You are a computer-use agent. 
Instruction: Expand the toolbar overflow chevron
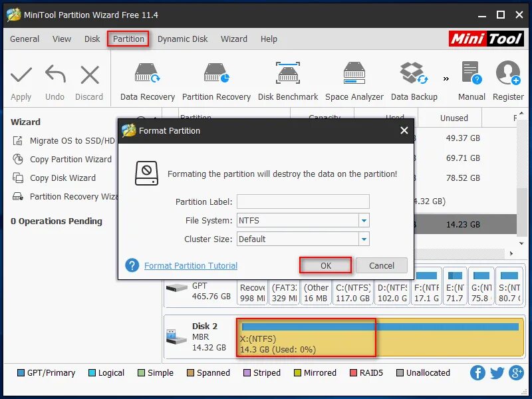pos(446,78)
